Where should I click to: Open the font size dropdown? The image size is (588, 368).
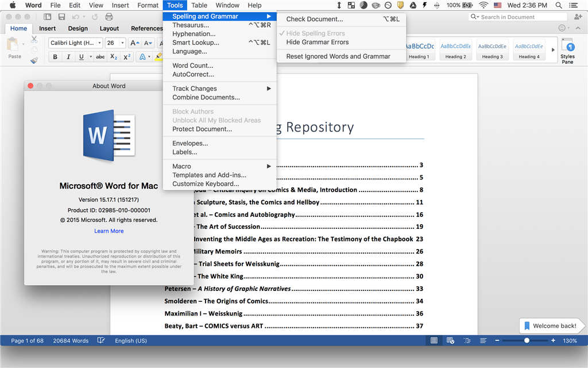coord(122,43)
